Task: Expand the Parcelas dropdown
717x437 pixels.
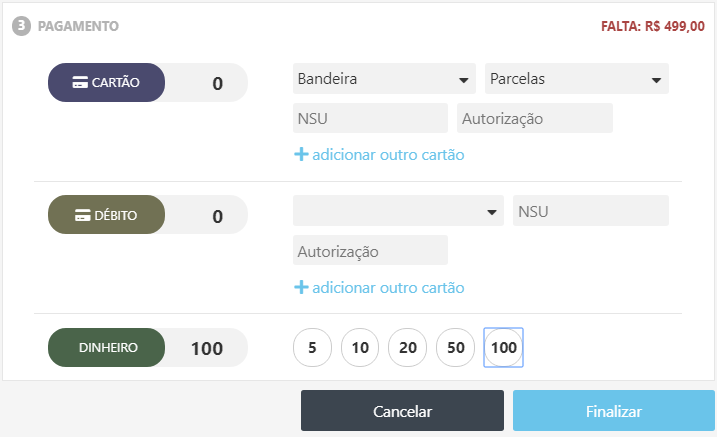Action: click(576, 79)
